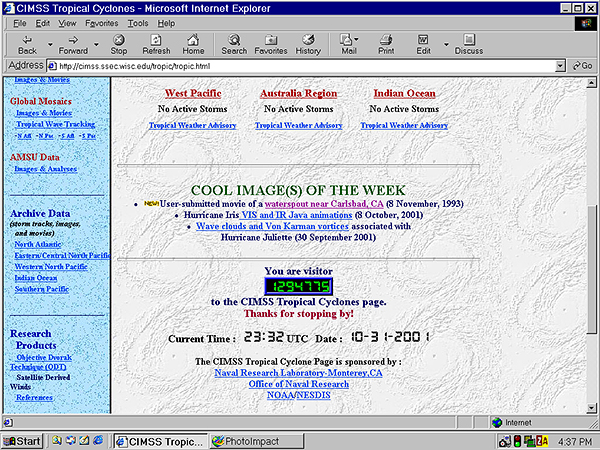Open the Tools menu
This screenshot has height=450, width=600.
tap(138, 22)
